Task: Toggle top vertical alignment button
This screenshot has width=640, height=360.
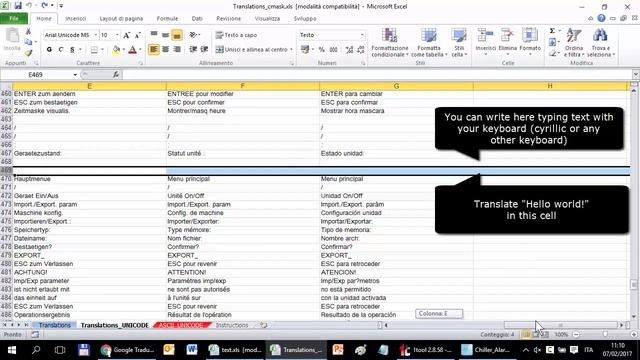Action: click(154, 35)
